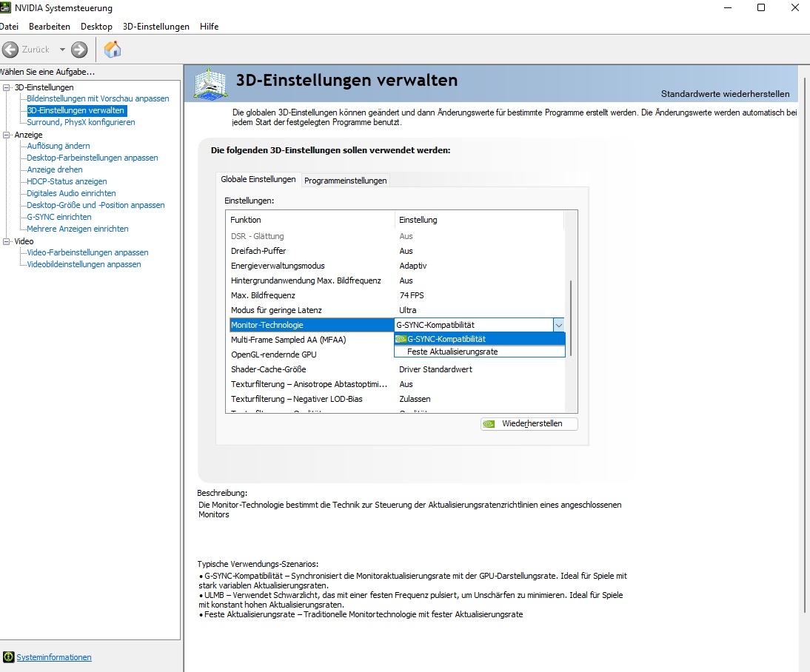Open Auflösung ändern
Screen dimensions: 810x672
click(58, 146)
